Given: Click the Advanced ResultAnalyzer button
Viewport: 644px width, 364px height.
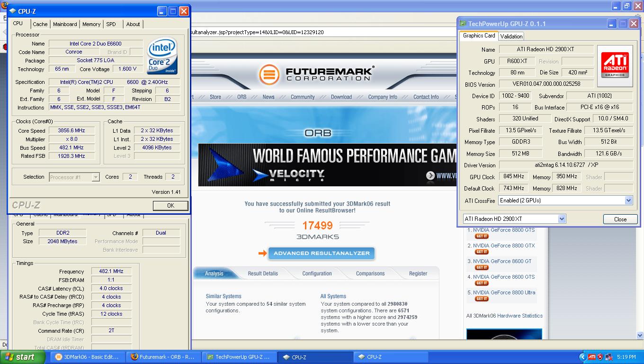Looking at the screenshot, I should [322, 254].
